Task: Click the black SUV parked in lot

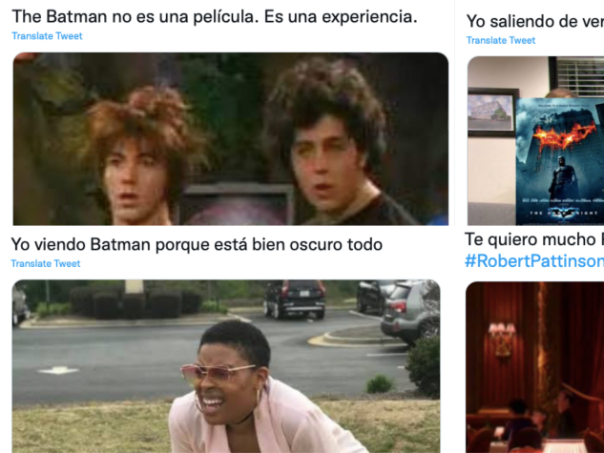Action: tap(295, 299)
